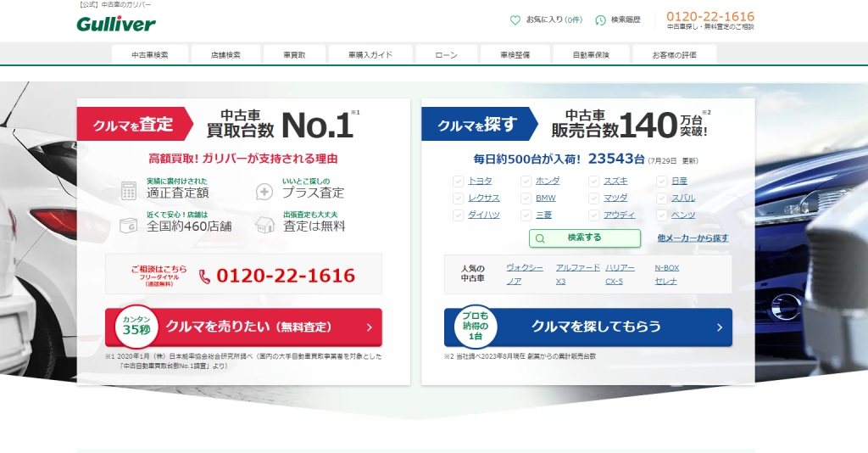Open search history via the clock icon
This screenshot has height=453, width=868.
pyautogui.click(x=600, y=20)
